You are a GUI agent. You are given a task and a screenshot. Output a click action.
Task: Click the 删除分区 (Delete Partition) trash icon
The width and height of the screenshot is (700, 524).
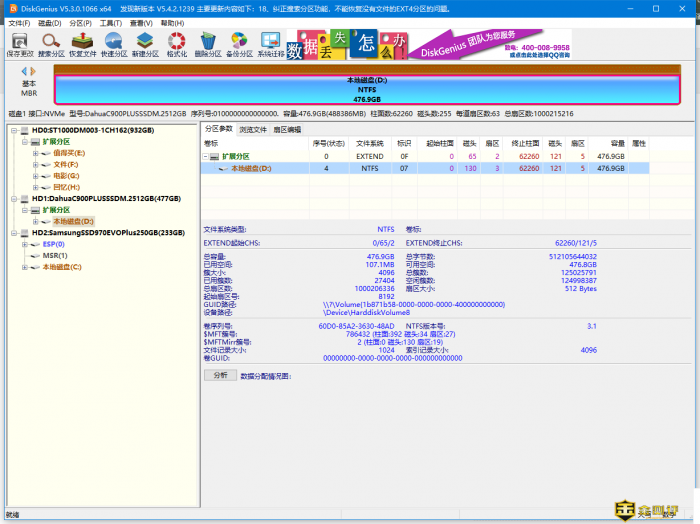click(x=208, y=42)
